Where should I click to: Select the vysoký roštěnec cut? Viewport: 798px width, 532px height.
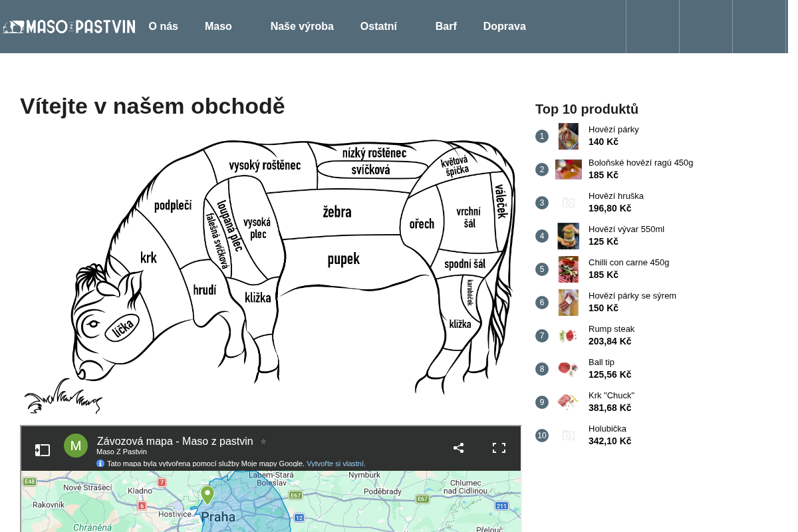(265, 166)
